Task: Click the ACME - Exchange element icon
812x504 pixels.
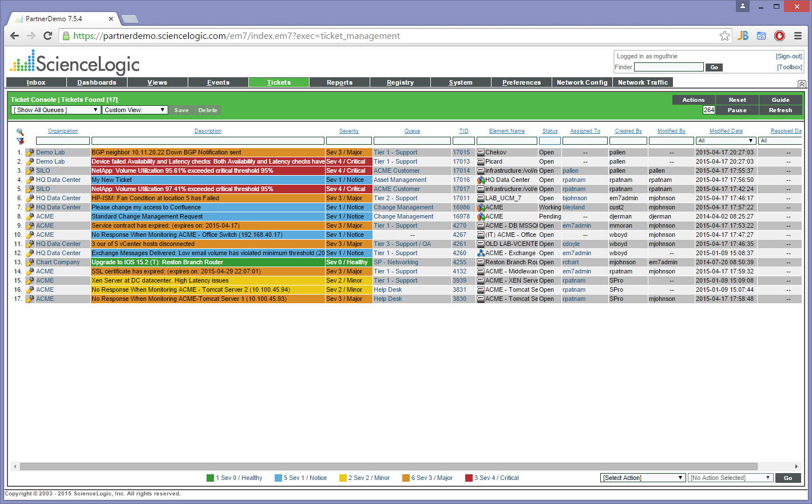Action: pyautogui.click(x=481, y=253)
